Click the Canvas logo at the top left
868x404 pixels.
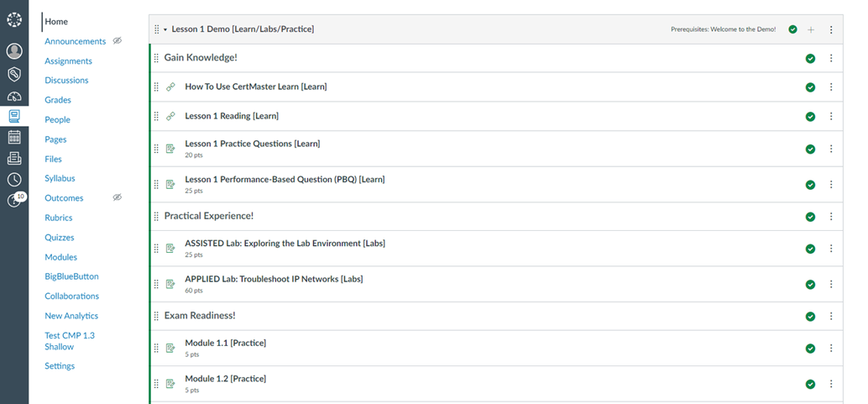(13, 18)
